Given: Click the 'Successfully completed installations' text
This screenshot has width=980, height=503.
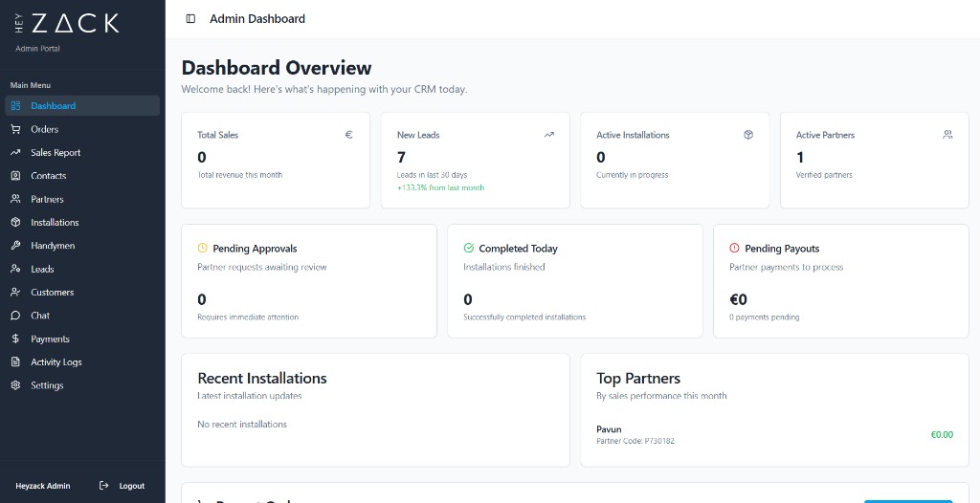Looking at the screenshot, I should coord(524,317).
